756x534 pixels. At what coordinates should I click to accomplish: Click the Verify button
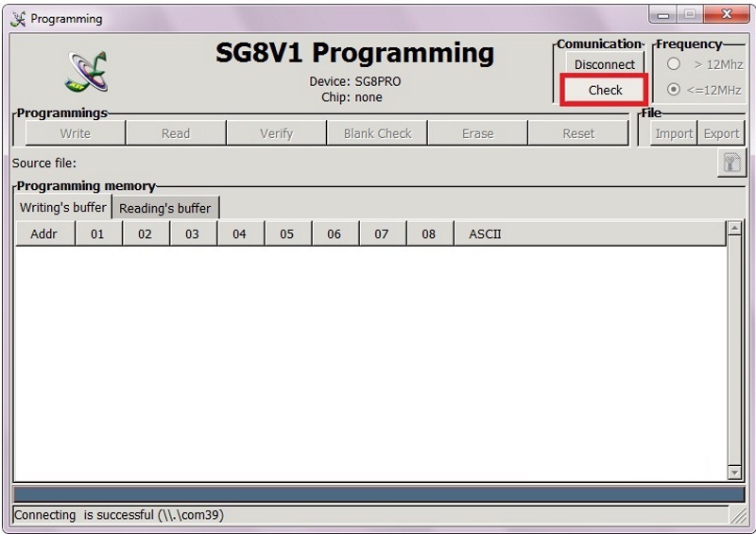(x=276, y=133)
